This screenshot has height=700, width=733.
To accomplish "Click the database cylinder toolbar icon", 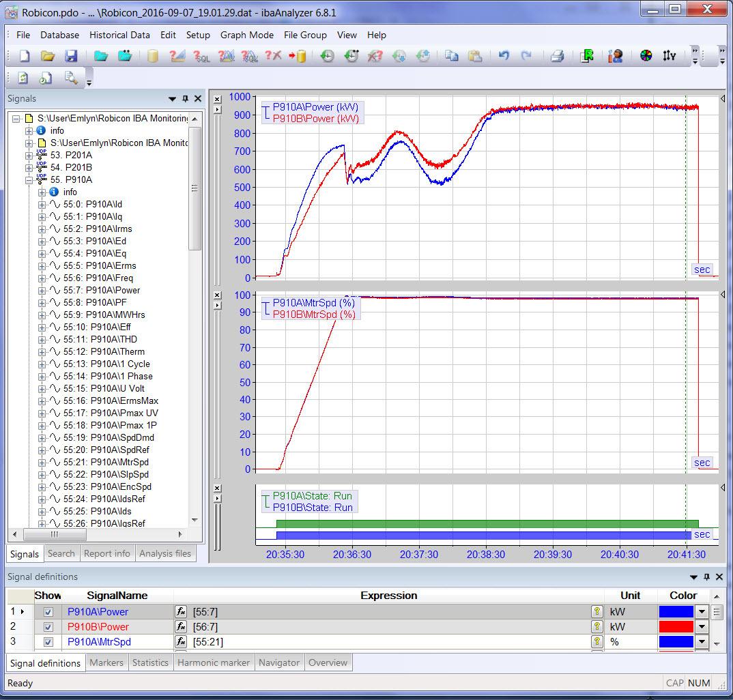I will pos(152,56).
